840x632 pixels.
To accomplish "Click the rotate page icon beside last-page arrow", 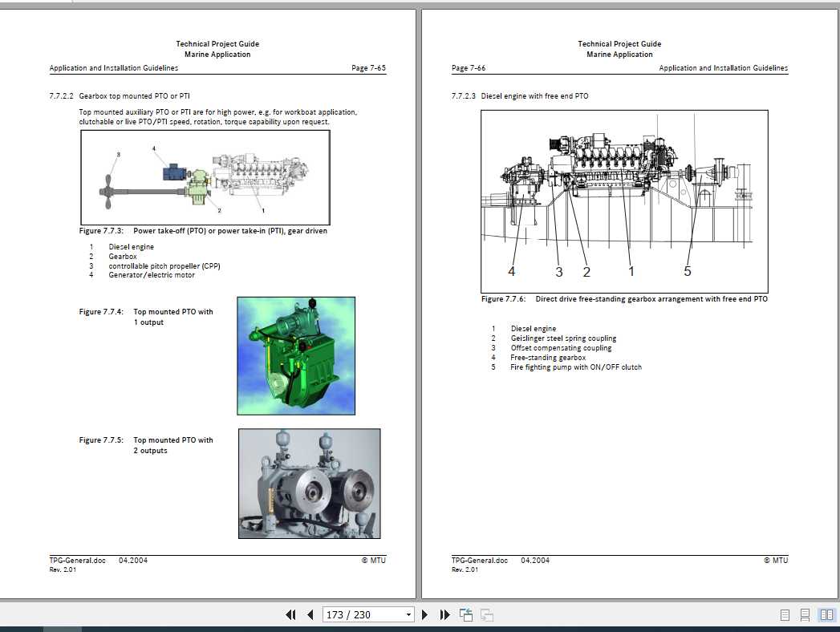I will click(465, 614).
